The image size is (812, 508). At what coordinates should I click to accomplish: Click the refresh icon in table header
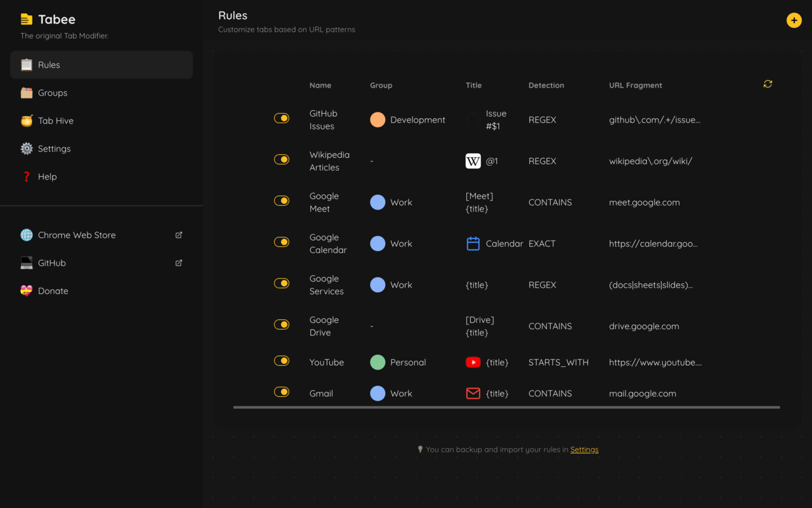point(768,84)
